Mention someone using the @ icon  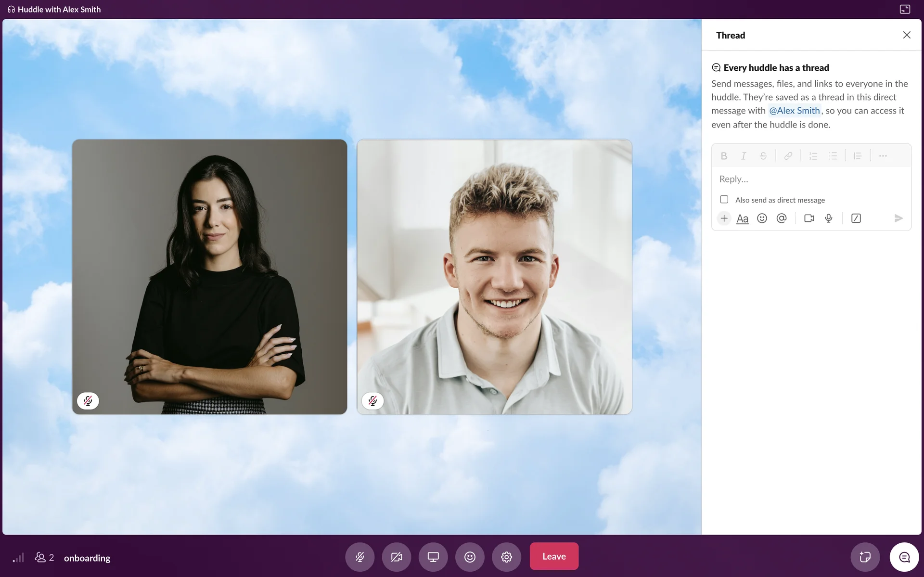tap(782, 218)
